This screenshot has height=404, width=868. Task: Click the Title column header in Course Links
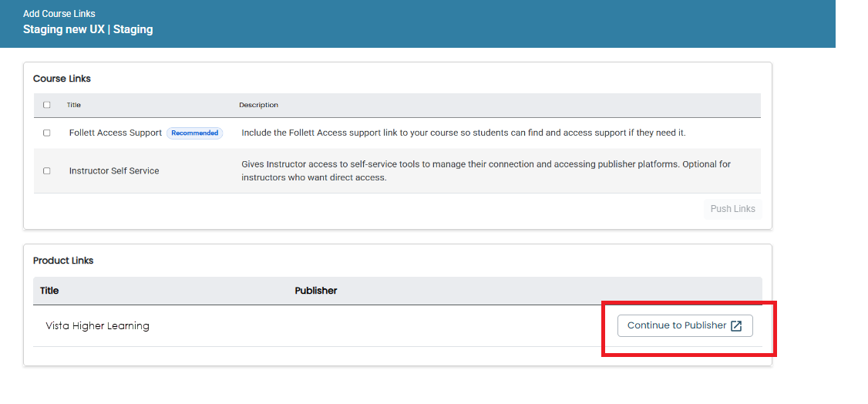coord(74,105)
